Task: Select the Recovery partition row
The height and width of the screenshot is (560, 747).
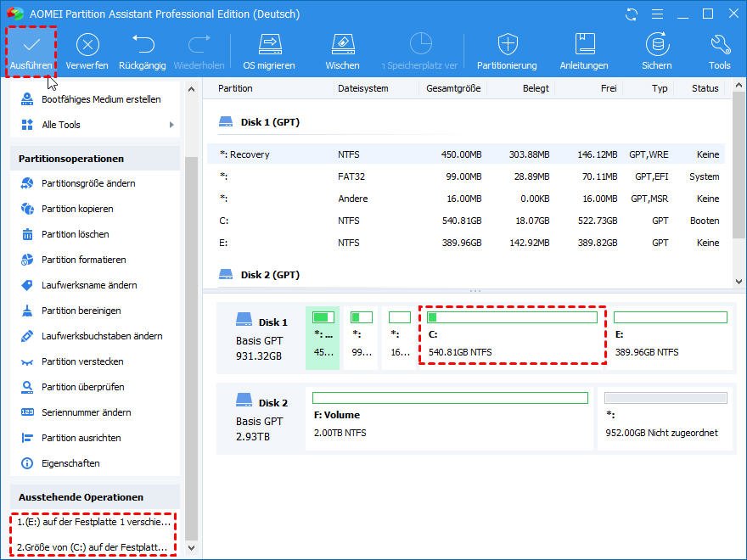Action: [x=466, y=154]
